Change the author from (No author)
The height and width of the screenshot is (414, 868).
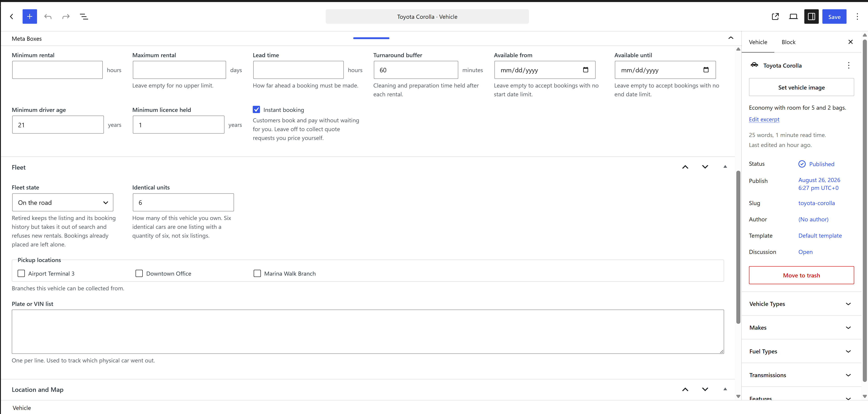click(x=813, y=219)
